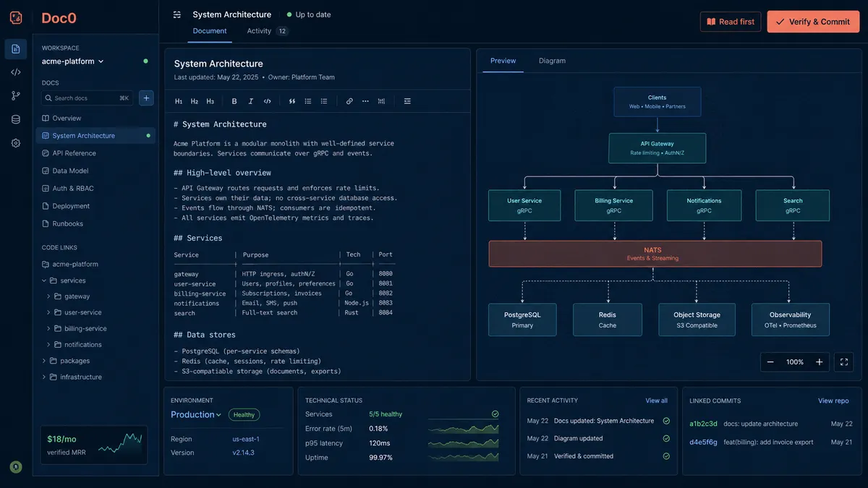The image size is (868, 488).
Task: Expand the billing-service folder
Action: pos(48,328)
